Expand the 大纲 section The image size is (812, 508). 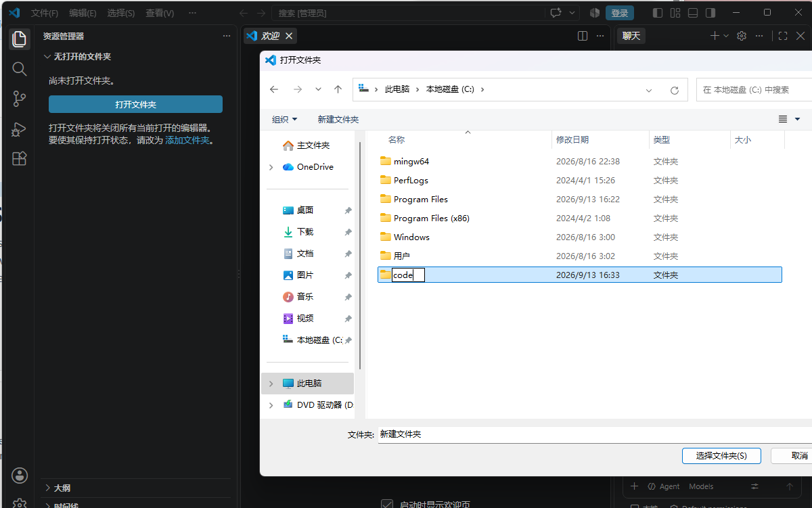click(47, 488)
